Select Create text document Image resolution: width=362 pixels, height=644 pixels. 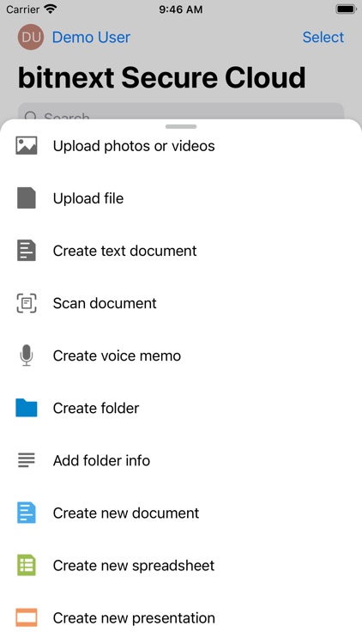[x=124, y=251]
